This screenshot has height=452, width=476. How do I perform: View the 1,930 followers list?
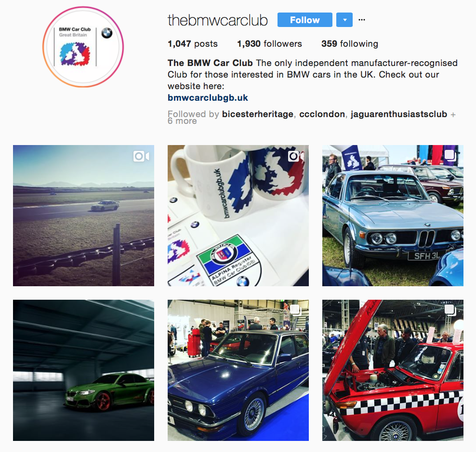(270, 44)
